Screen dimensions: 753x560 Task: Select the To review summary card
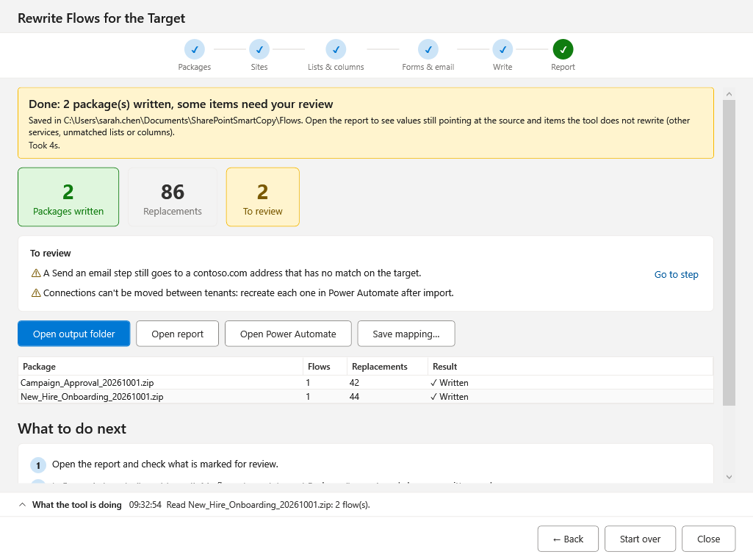263,197
